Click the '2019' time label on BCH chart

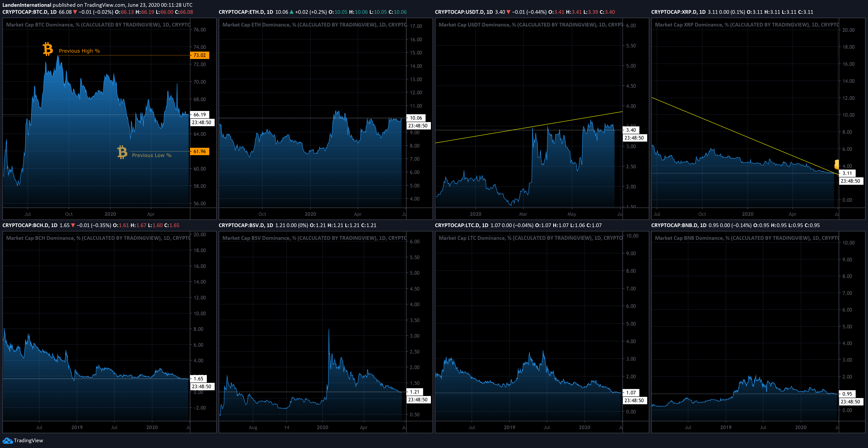(x=77, y=427)
